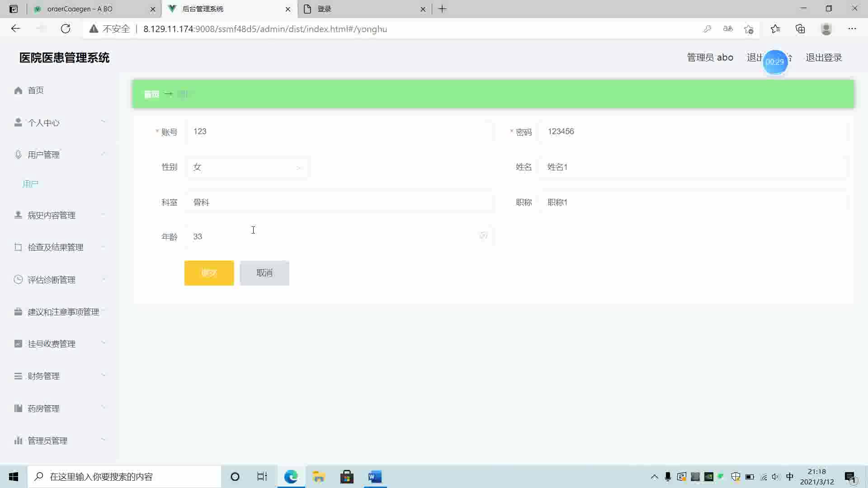Click the home icon beside 首页
Image resolution: width=868 pixels, height=488 pixels.
tap(18, 90)
